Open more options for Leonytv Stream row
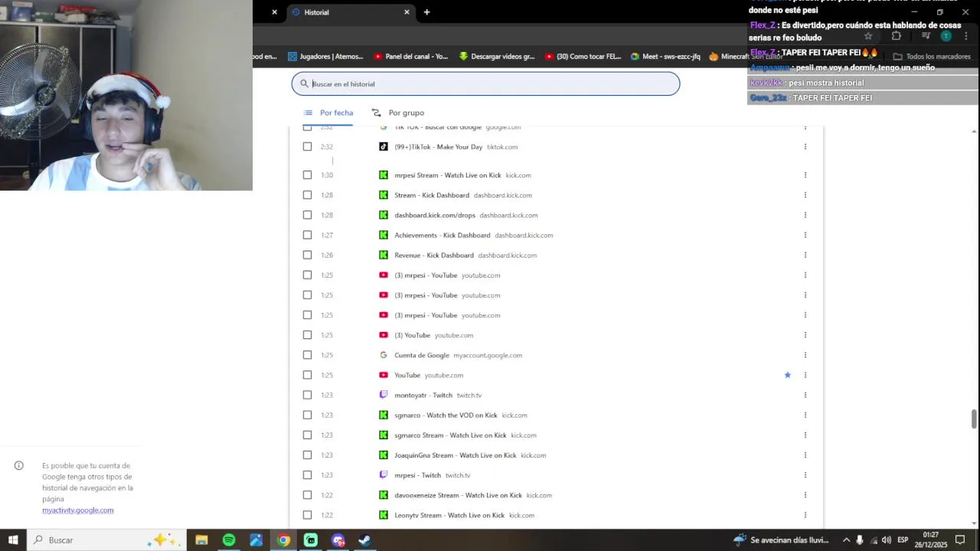The image size is (980, 551). [x=805, y=515]
